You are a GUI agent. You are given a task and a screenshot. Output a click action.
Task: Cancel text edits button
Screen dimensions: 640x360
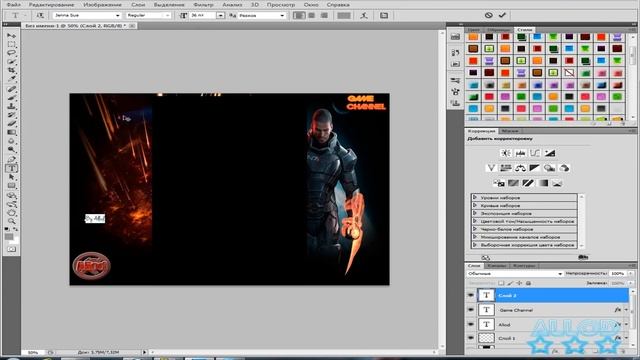(x=489, y=15)
